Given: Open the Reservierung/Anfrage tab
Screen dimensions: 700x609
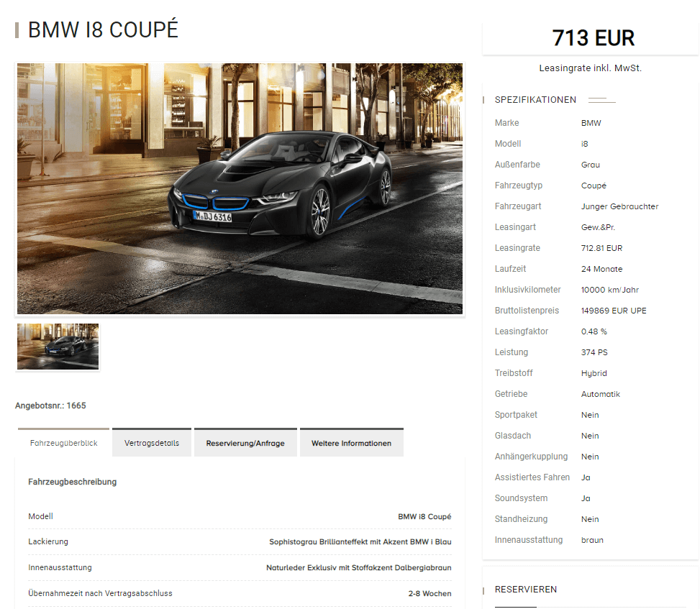Looking at the screenshot, I should coord(245,443).
